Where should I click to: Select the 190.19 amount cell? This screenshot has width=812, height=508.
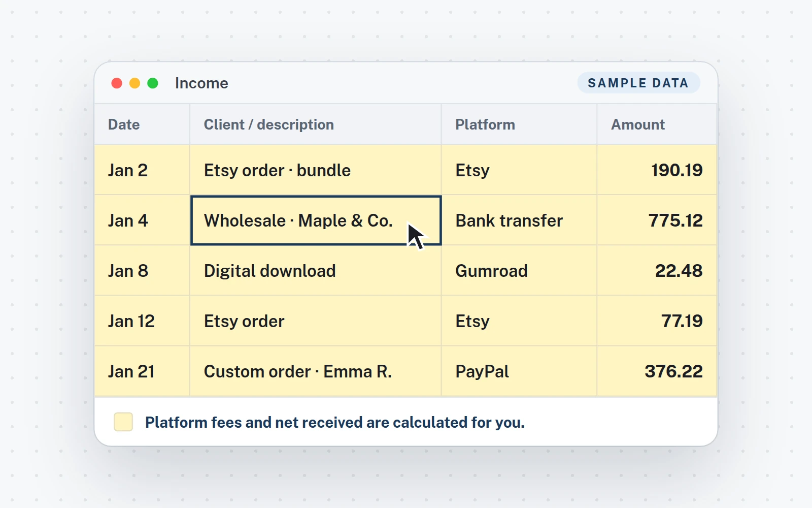click(x=657, y=170)
